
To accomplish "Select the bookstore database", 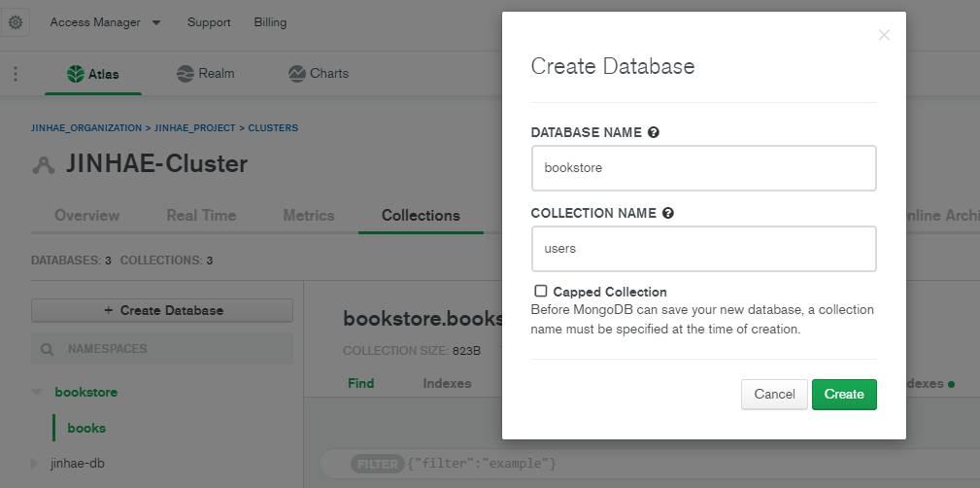I will tap(86, 393).
